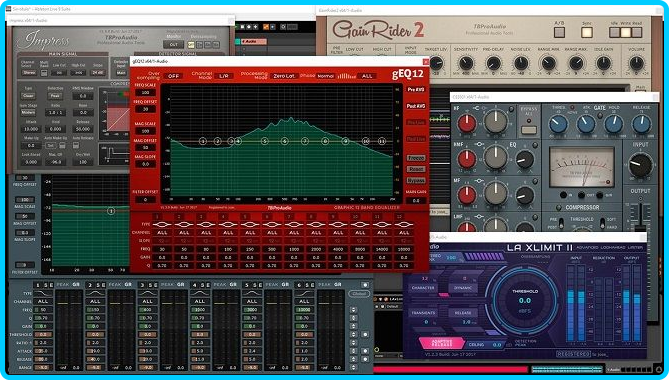
Task: Select band node 7 on gEQ12 graph
Action: tap(305, 141)
